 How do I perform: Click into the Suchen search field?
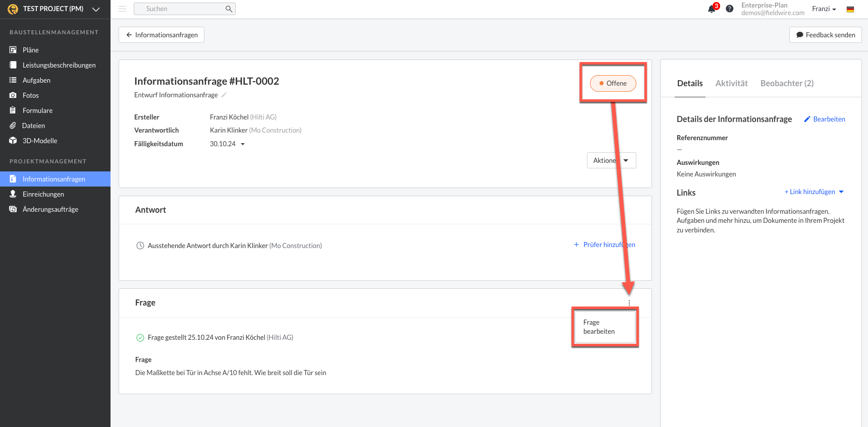click(184, 9)
